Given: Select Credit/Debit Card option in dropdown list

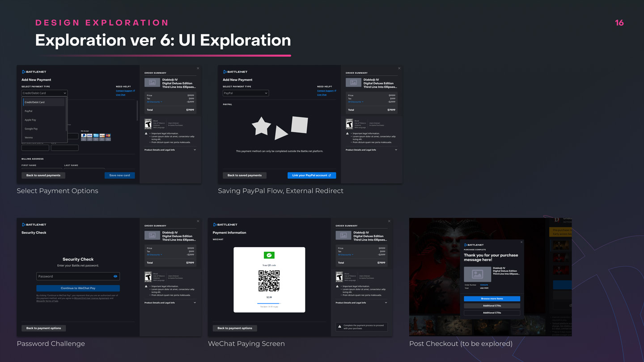Looking at the screenshot, I should coord(44,102).
